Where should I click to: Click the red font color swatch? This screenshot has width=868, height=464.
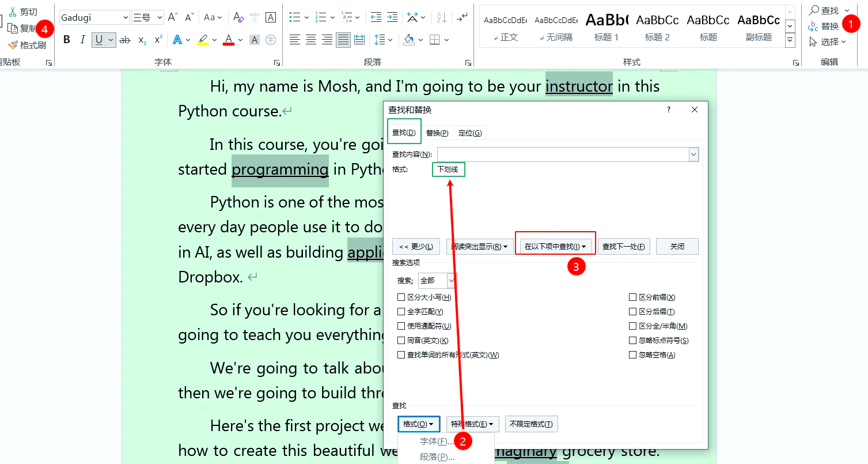pyautogui.click(x=229, y=40)
